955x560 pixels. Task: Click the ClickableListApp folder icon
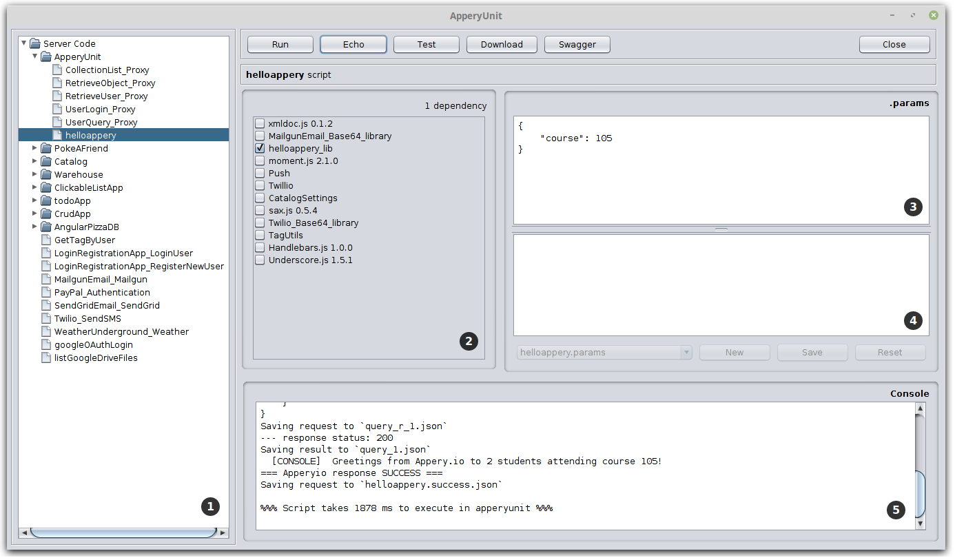(46, 187)
